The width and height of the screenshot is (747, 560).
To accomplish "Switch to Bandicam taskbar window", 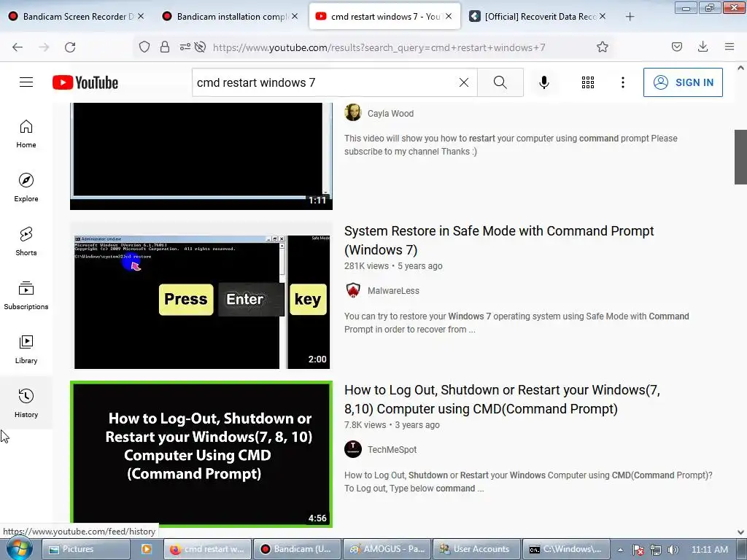I will tap(298, 549).
